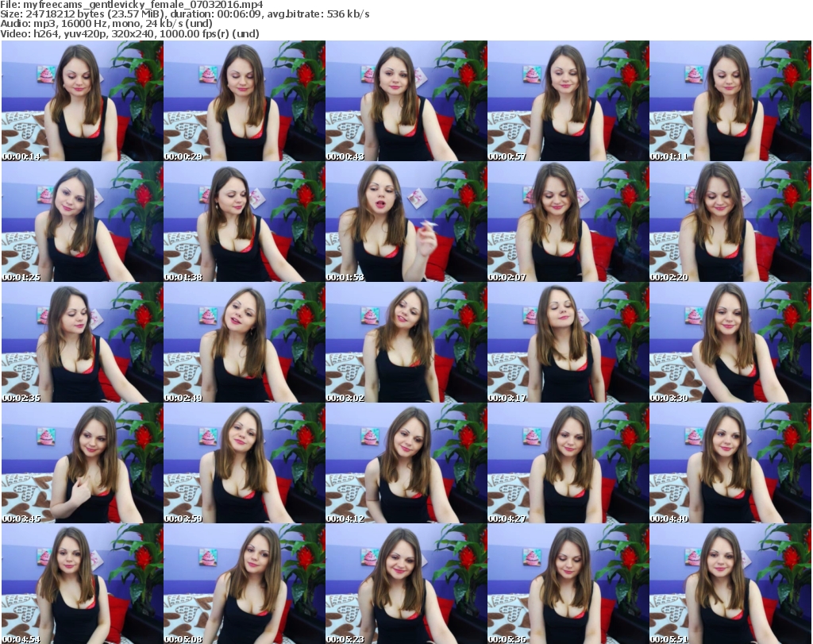Select the thumbnail stamped 00:00:14
The image size is (813, 644).
pyautogui.click(x=83, y=101)
